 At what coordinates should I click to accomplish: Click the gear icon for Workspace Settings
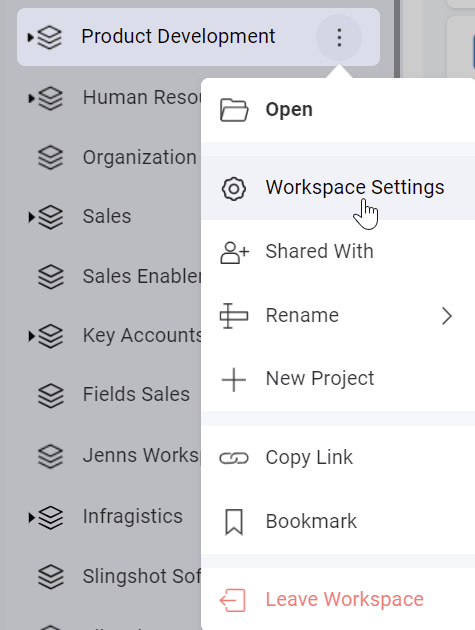pos(234,188)
